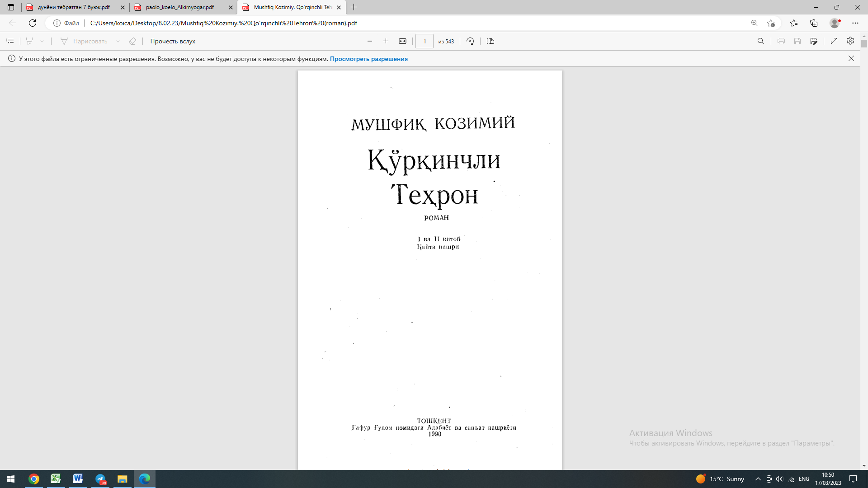Add this page to favorites
Screen dimensions: 868x488
pos(771,23)
